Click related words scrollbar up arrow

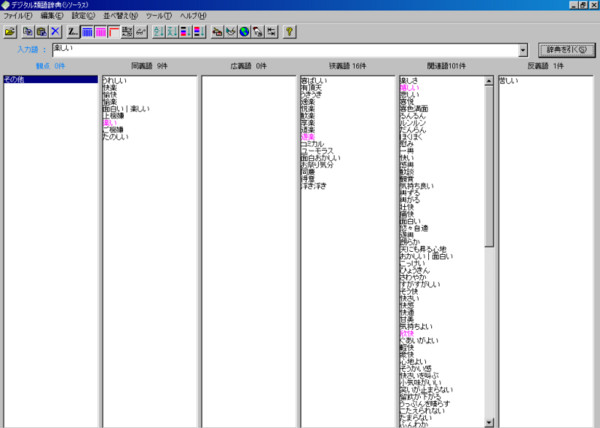[489, 81]
